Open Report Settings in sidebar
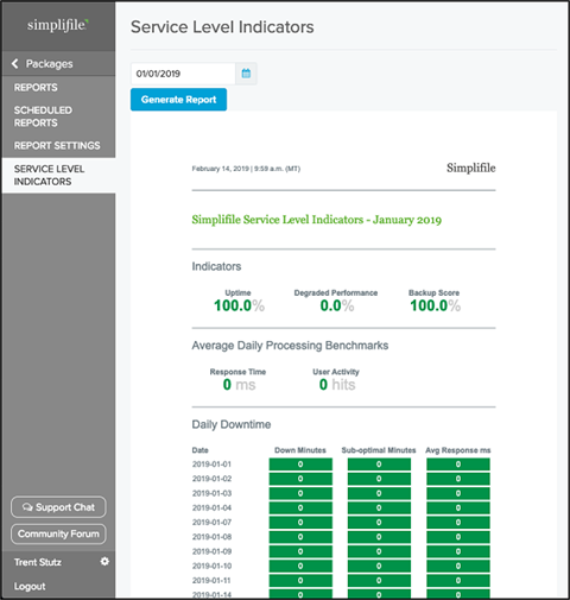Screen dimensions: 570x600 pyautogui.click(x=57, y=146)
